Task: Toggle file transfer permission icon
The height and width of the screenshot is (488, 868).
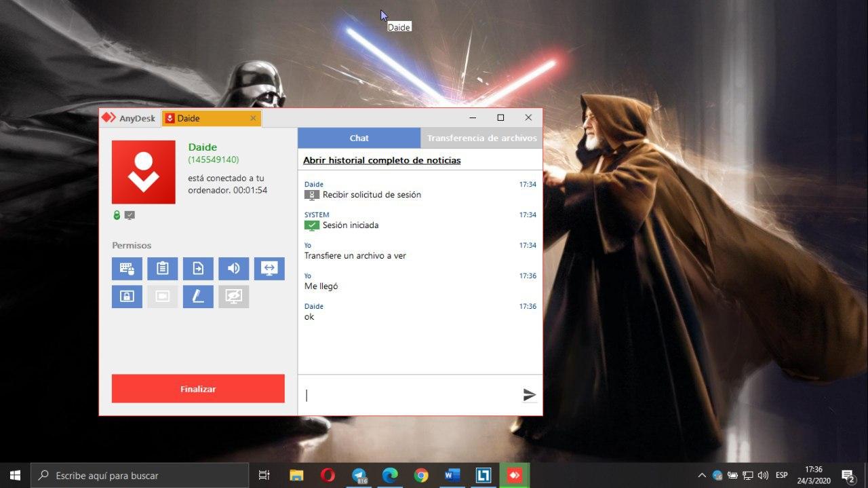Action: coord(198,269)
